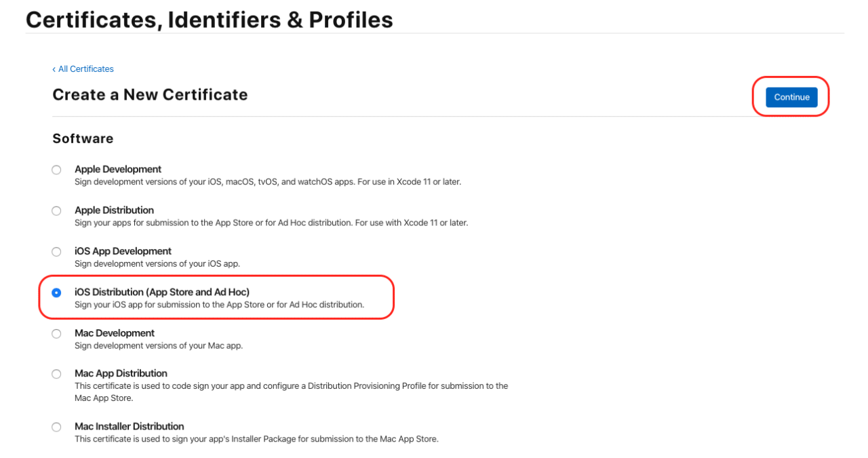Image resolution: width=868 pixels, height=458 pixels.
Task: Click the Software section heading
Action: coord(83,138)
